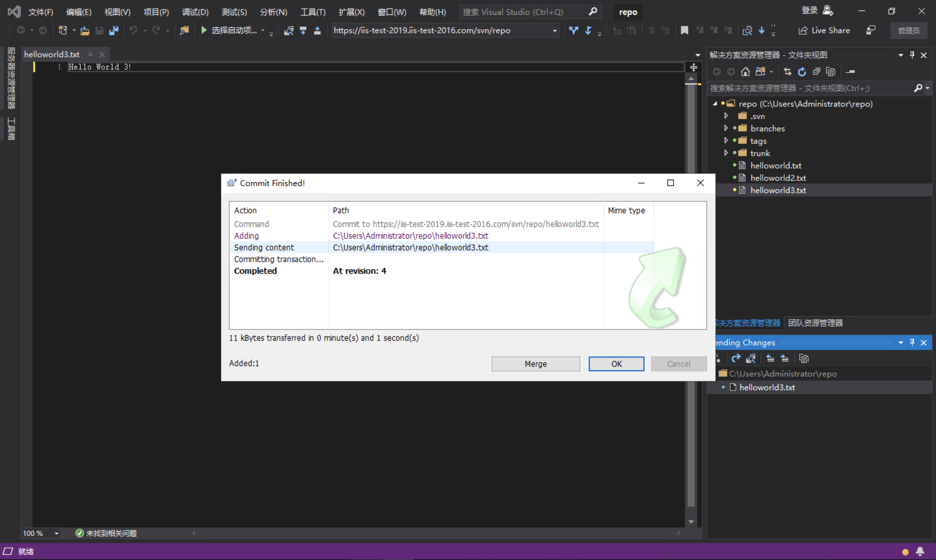Click the split editor button above scrollbar

coord(693,67)
